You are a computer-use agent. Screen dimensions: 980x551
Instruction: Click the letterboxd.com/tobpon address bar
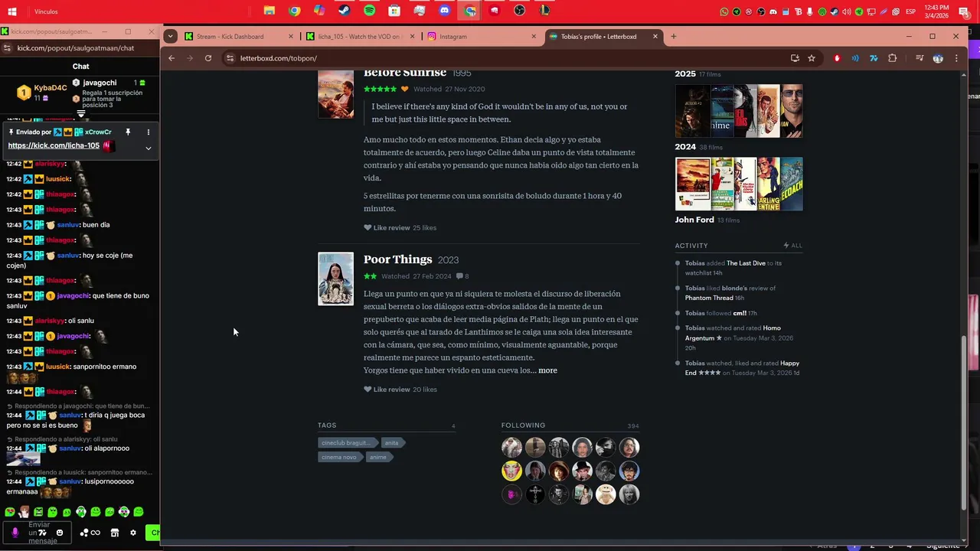(505, 58)
